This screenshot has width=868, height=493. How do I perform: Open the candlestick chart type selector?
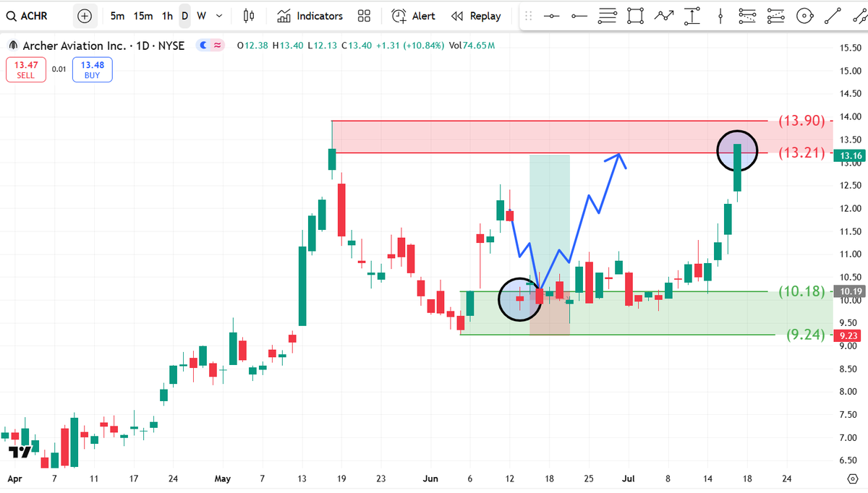(x=249, y=16)
